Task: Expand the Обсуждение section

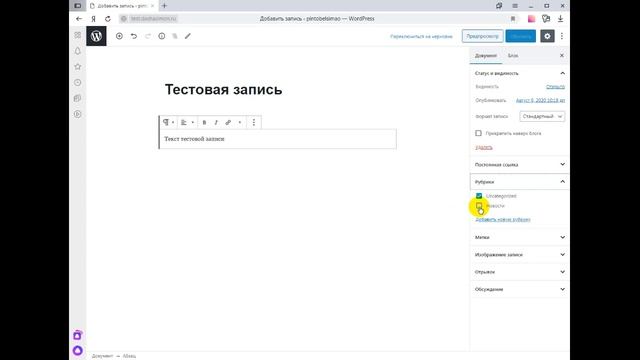Action: (x=519, y=289)
